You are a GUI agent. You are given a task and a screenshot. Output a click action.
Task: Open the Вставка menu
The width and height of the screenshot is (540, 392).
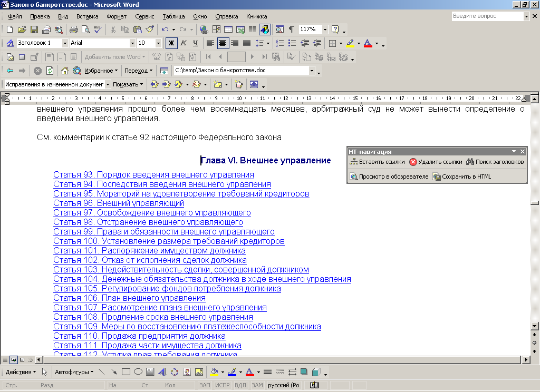87,16
